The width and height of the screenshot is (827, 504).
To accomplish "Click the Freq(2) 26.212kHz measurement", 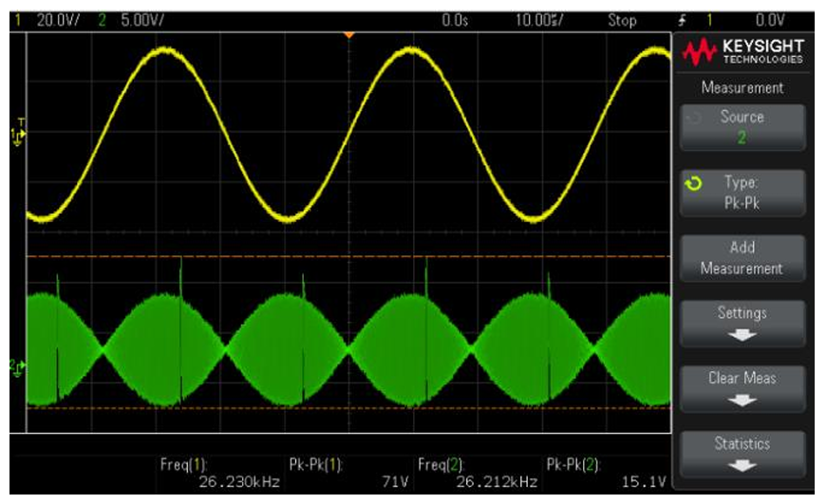I will (x=478, y=473).
